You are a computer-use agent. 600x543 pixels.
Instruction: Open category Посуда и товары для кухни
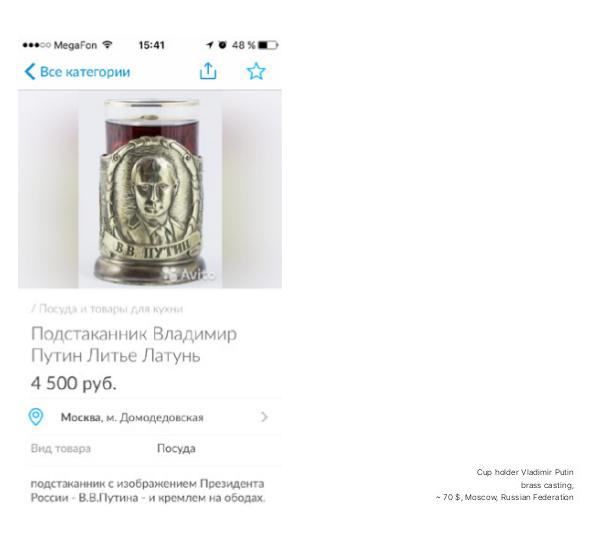click(x=107, y=309)
